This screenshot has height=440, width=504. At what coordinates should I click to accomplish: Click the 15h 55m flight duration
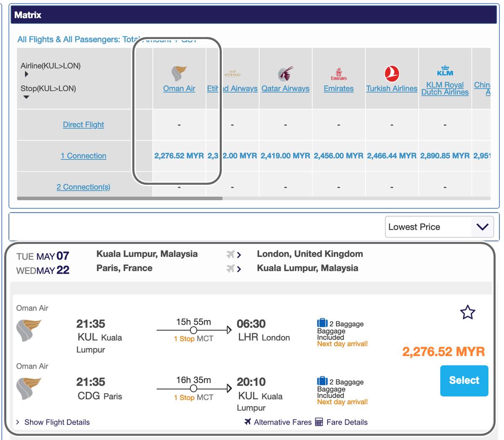pyautogui.click(x=194, y=322)
